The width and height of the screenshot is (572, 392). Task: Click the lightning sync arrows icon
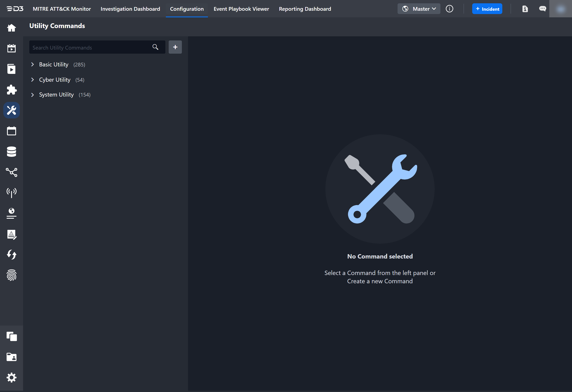click(x=11, y=254)
